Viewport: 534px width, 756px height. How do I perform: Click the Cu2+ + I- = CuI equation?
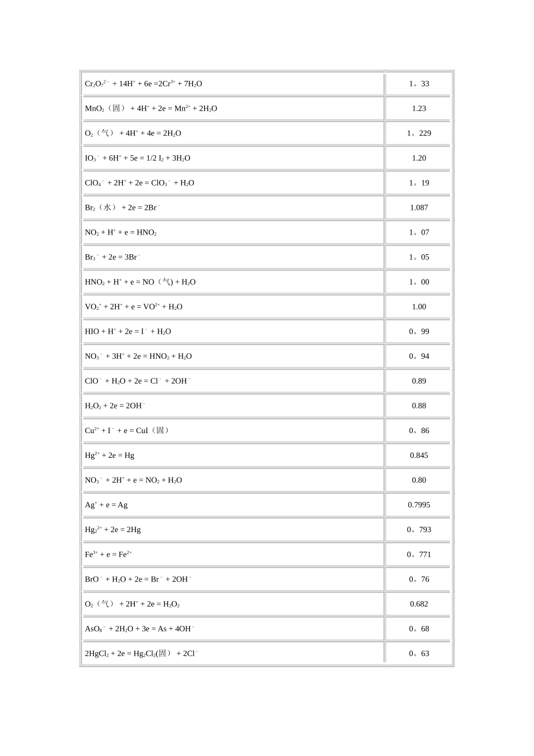pos(127,430)
